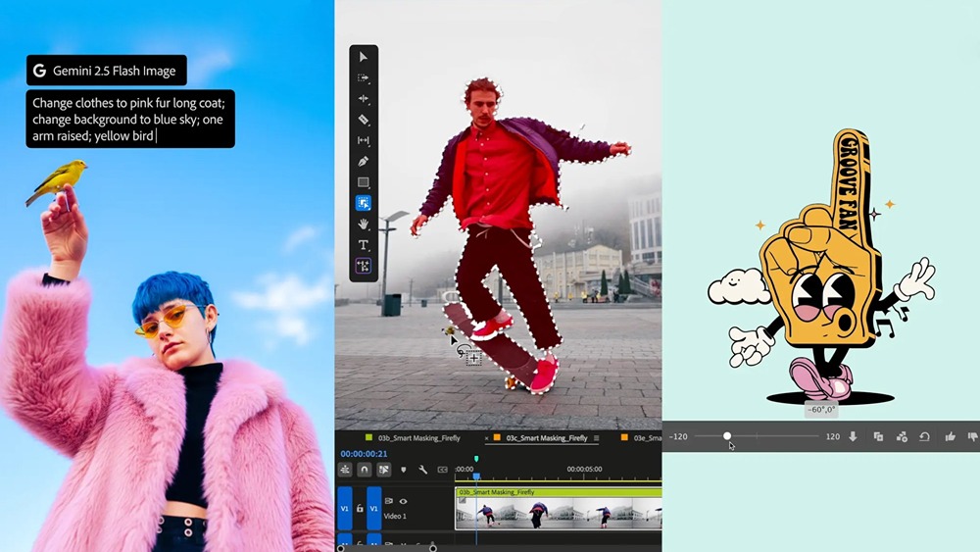Toggle Linked Selection button
Image resolution: width=980 pixels, height=552 pixels.
point(384,470)
